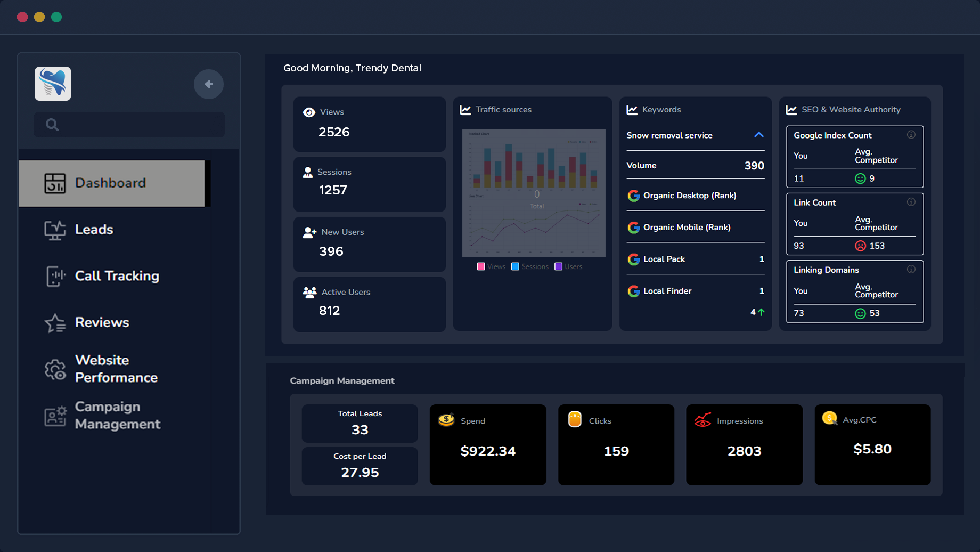The image size is (980, 552).
Task: Click the Dashboard layout icon
Action: pos(55,183)
